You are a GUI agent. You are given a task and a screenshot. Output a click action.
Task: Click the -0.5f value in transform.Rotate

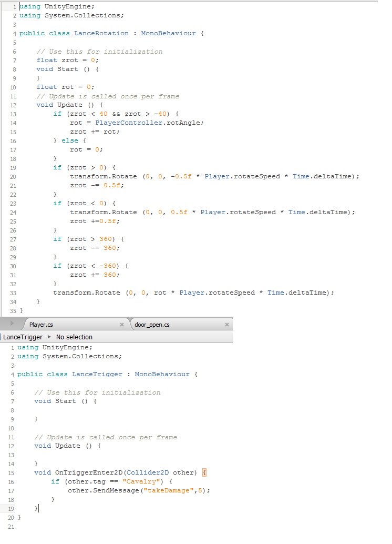(181, 177)
